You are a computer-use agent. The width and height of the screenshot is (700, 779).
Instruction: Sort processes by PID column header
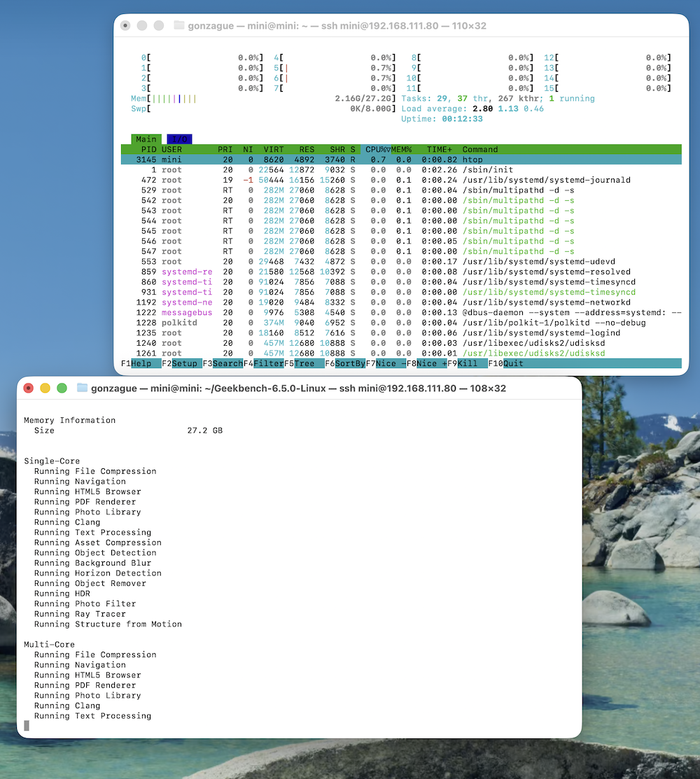coord(148,149)
